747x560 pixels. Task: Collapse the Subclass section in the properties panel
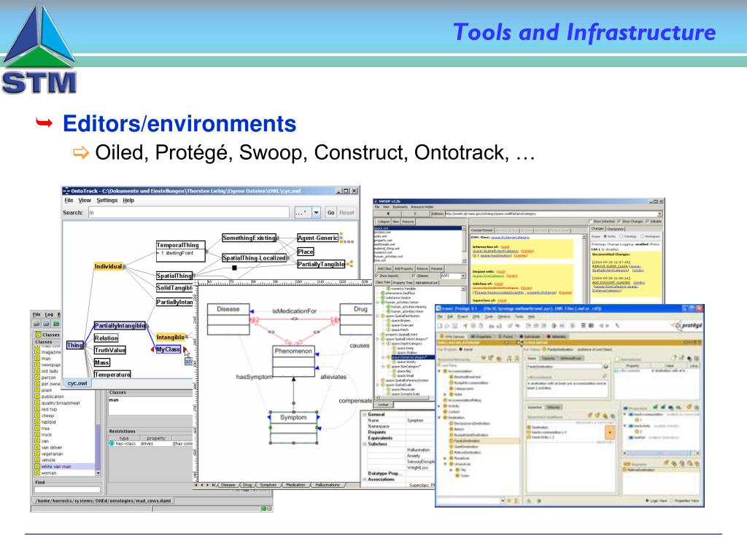[365, 444]
